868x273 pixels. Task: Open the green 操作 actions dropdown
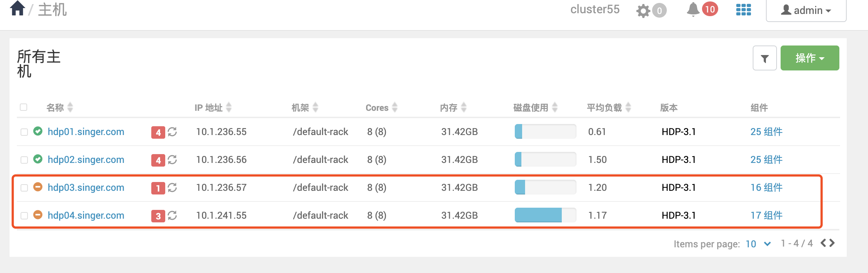[810, 58]
